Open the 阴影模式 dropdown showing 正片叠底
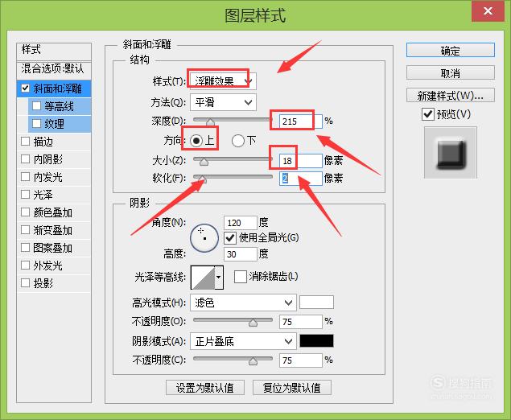Viewport: 511px width, 420px height. point(244,341)
